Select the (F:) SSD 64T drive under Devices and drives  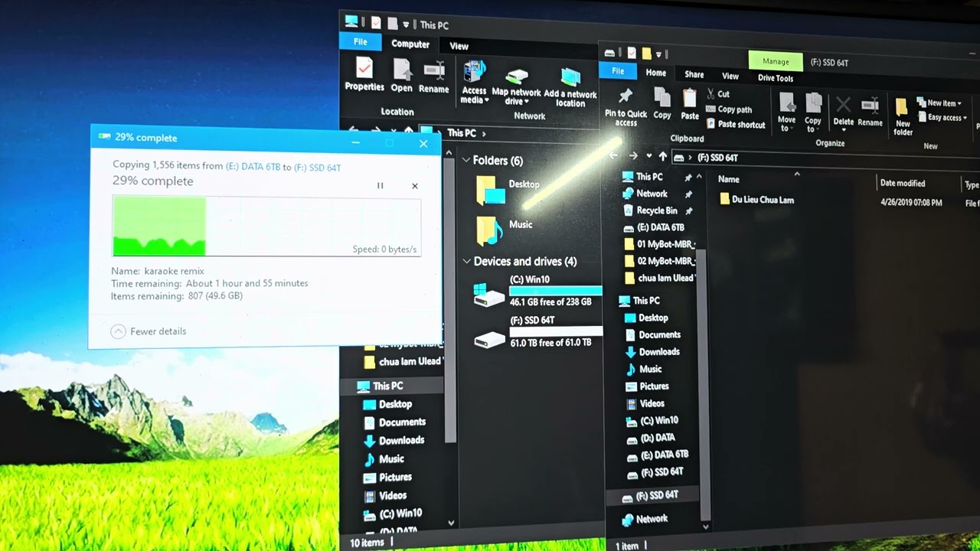537,332
